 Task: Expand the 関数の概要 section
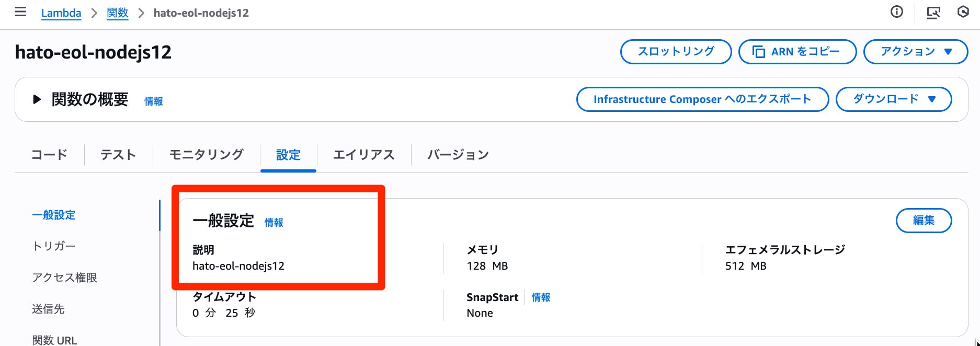click(x=37, y=99)
